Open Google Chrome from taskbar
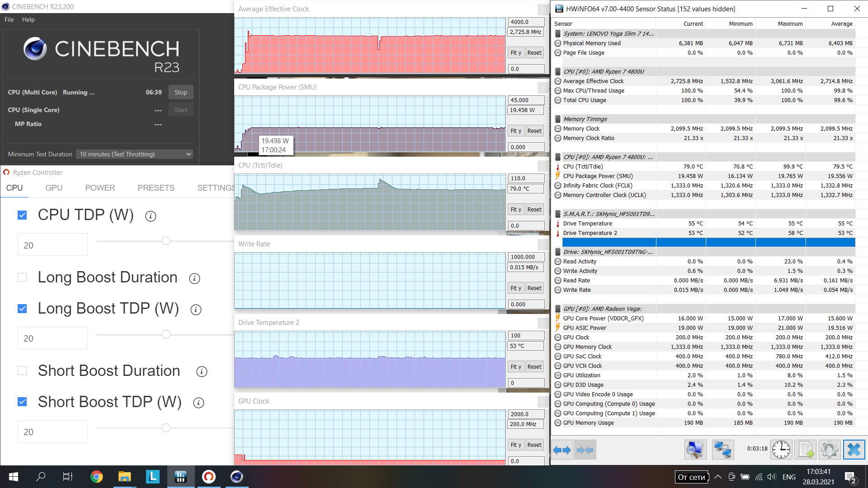 click(96, 477)
